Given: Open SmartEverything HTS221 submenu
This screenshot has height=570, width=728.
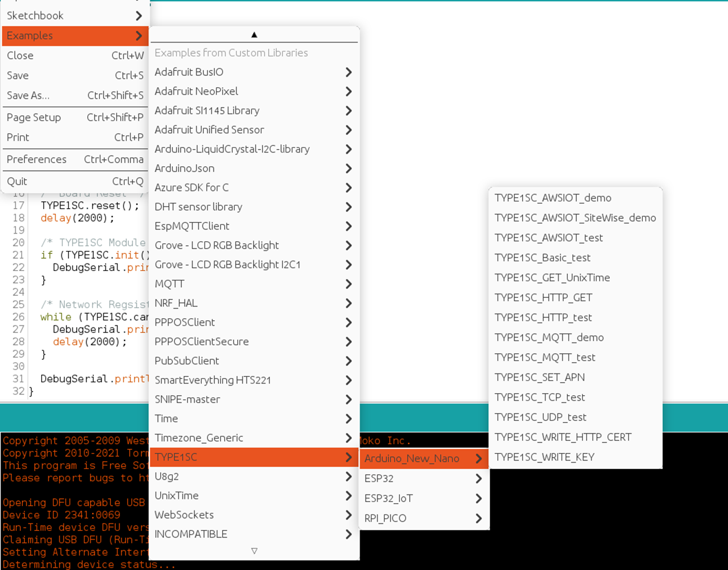Looking at the screenshot, I should [x=254, y=381].
